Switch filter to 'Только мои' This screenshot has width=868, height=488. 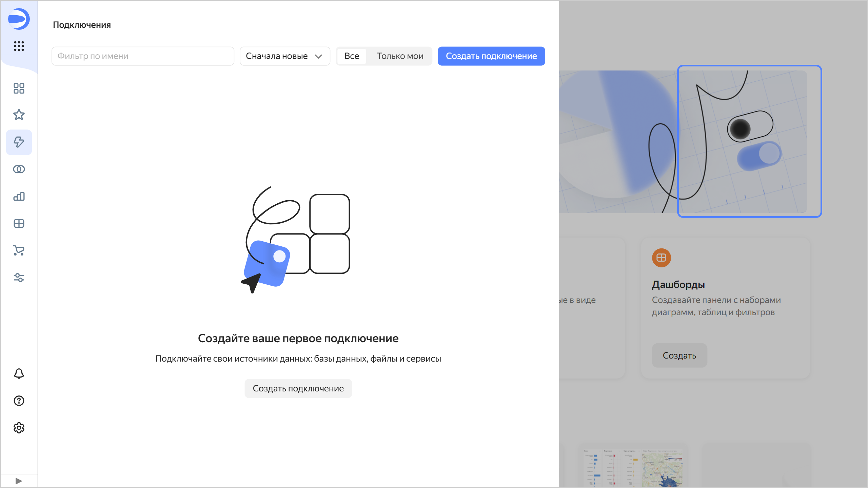click(400, 56)
